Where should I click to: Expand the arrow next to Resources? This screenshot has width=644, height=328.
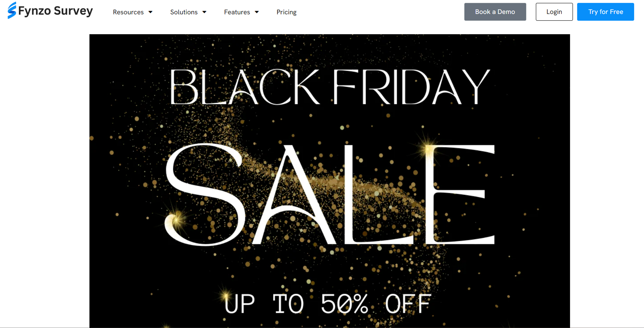[x=150, y=12]
